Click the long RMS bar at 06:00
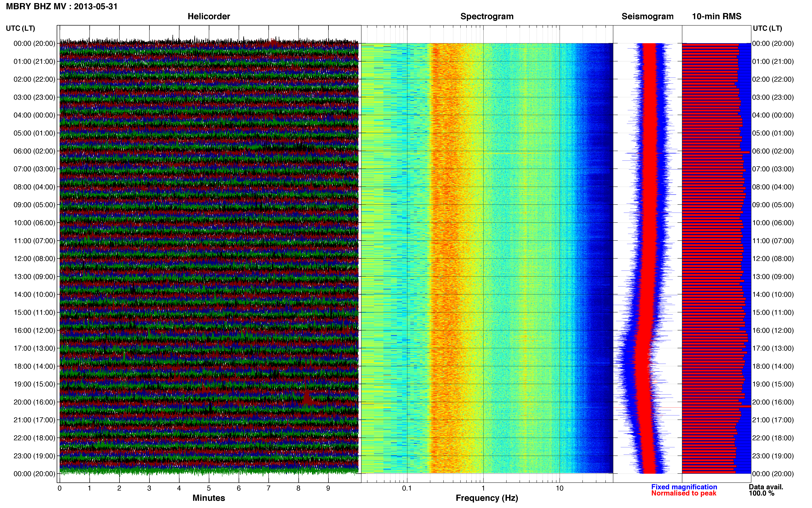Screen dimensions: 812x508 pyautogui.click(x=716, y=152)
